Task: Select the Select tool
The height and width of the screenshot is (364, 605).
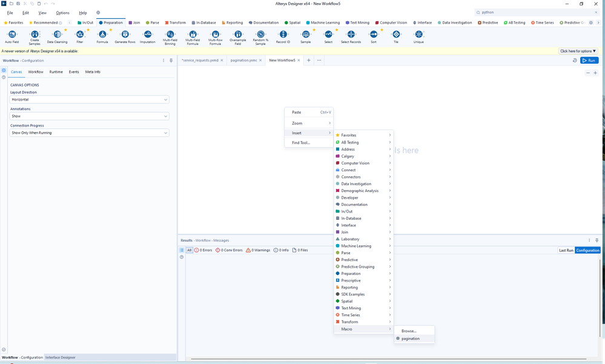Action: click(x=328, y=37)
